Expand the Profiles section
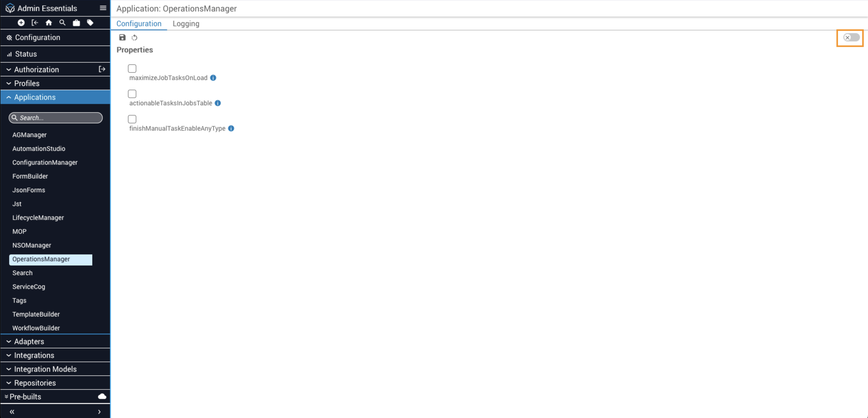The width and height of the screenshot is (868, 418). [27, 83]
